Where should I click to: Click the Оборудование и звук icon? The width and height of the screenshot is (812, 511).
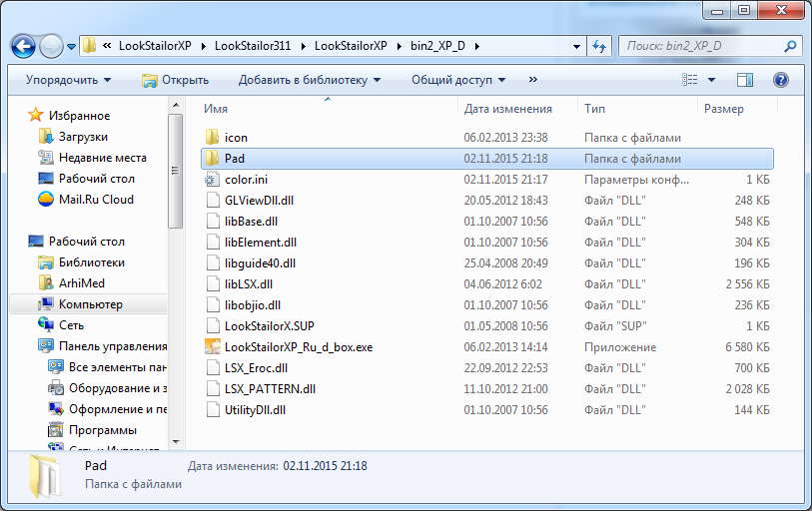[x=55, y=388]
